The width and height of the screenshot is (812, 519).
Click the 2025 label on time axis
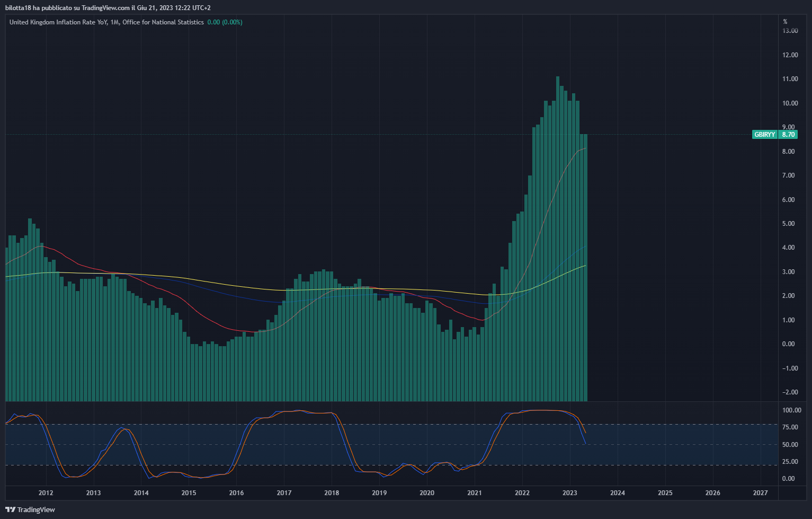click(x=665, y=493)
